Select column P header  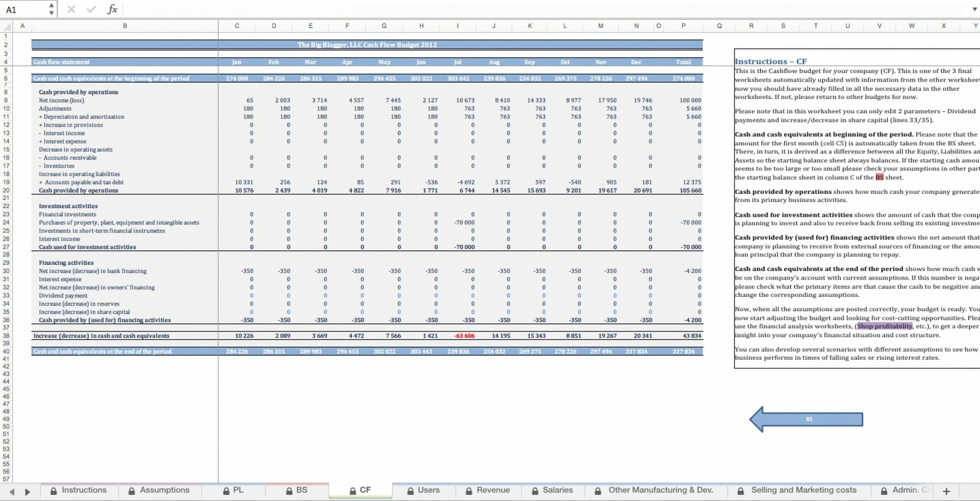(x=683, y=26)
